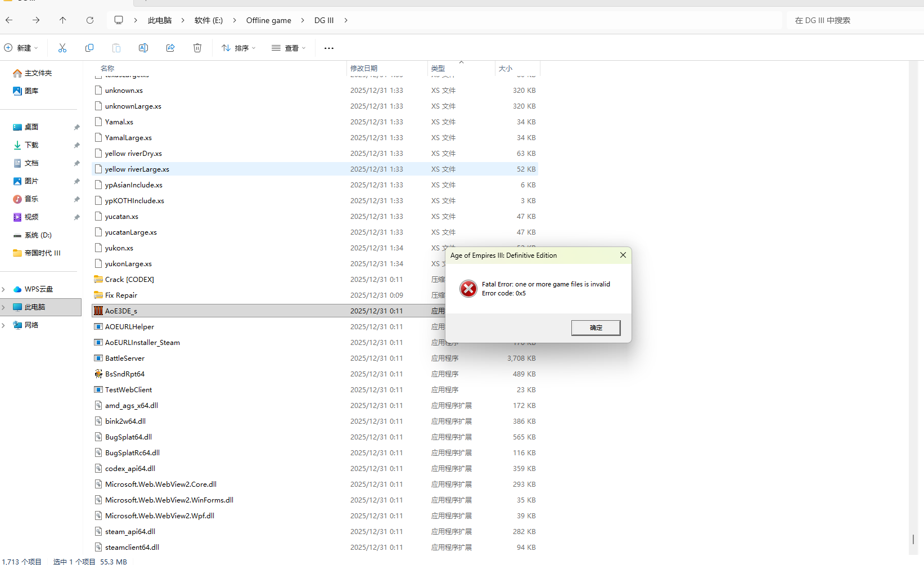
Task: Go up one folder with Up arrow
Action: (62, 20)
